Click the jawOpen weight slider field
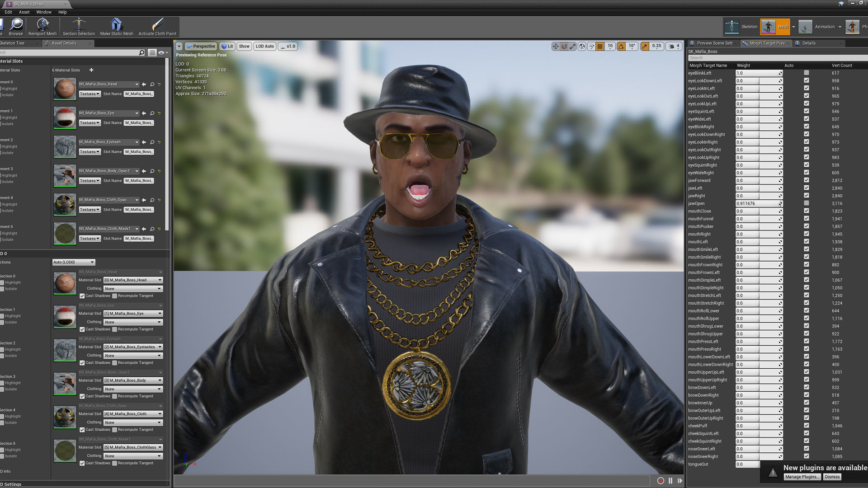 [757, 203]
